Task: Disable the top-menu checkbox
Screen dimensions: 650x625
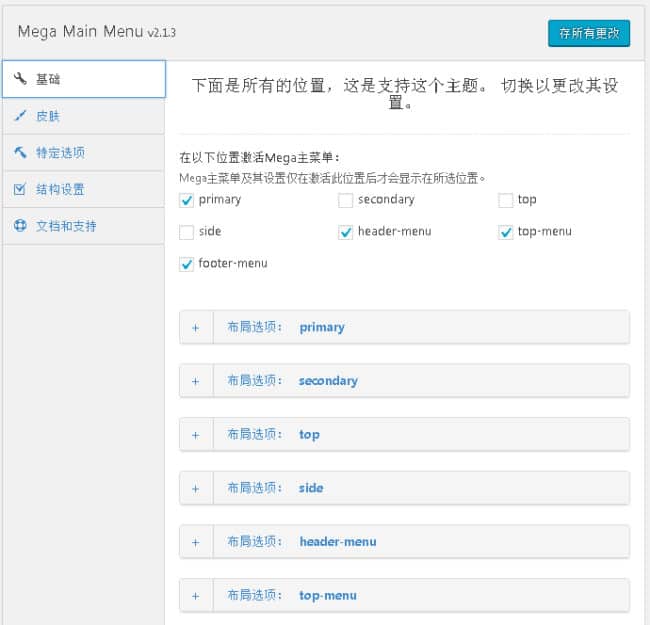Action: click(x=505, y=232)
